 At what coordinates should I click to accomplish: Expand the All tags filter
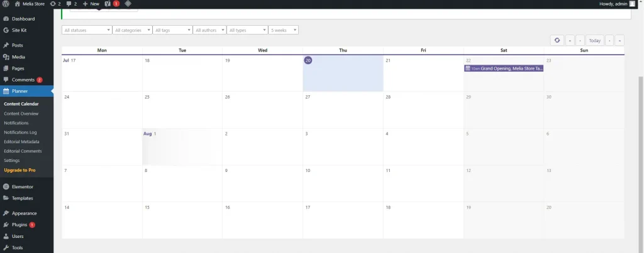172,30
